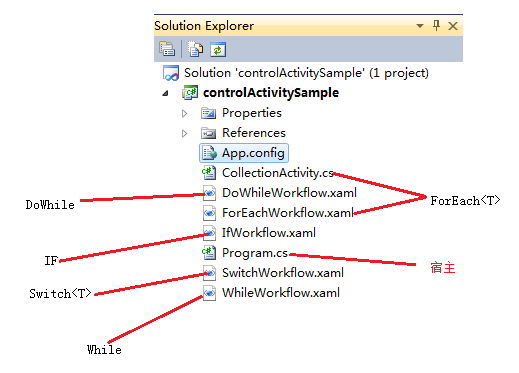519x373 pixels.
Task: Click the CollectionActivity.cs C# file icon
Action: [x=209, y=173]
